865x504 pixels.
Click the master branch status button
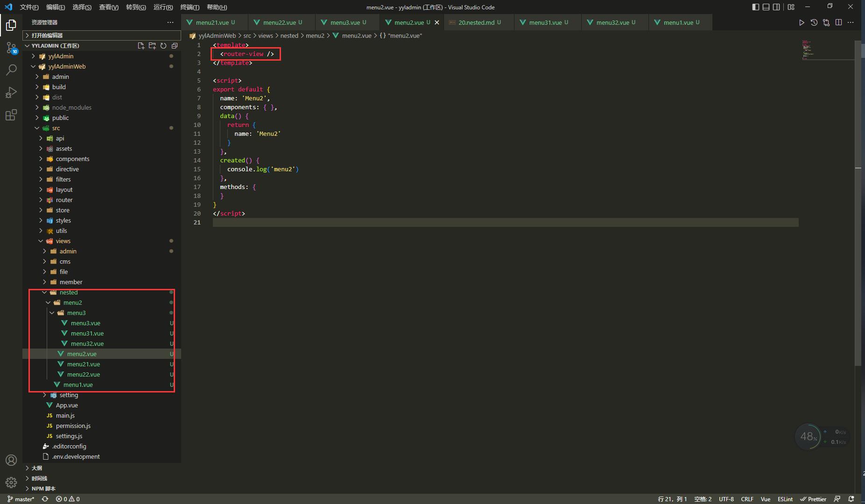pyautogui.click(x=21, y=499)
